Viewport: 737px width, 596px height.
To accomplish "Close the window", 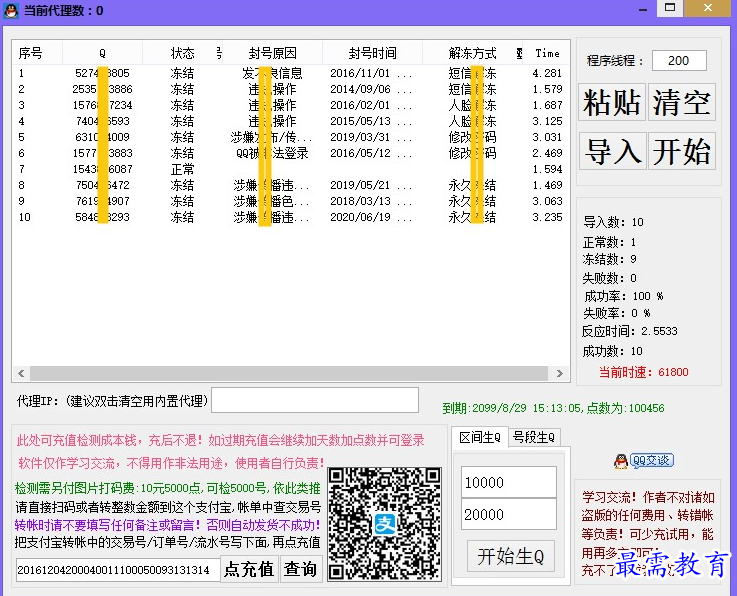I will coord(708,8).
